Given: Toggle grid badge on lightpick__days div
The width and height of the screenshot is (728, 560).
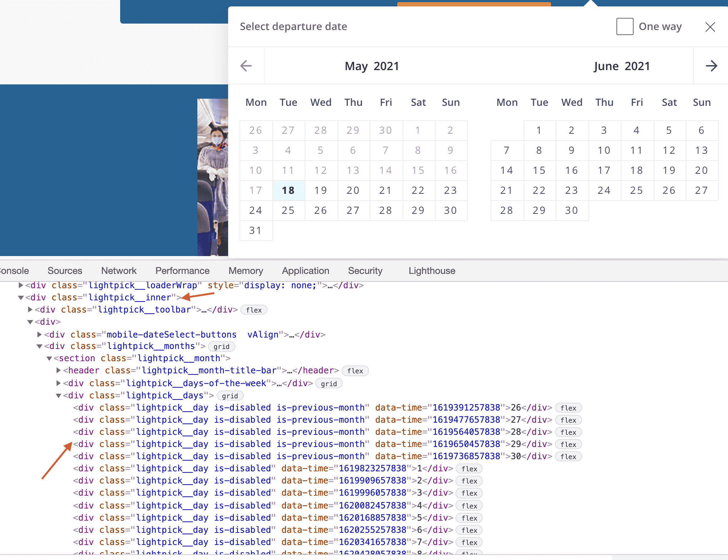Looking at the screenshot, I should 230,396.
